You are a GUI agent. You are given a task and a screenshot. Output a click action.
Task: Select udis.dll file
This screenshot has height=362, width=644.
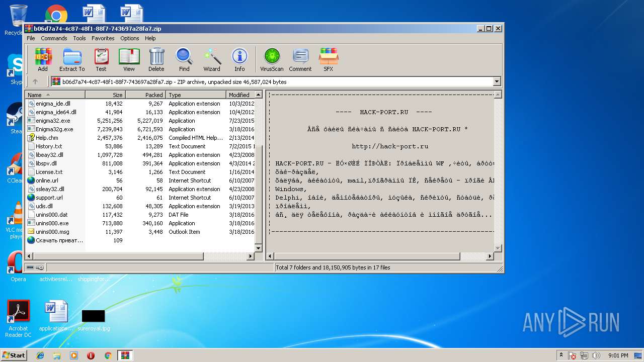(44, 206)
